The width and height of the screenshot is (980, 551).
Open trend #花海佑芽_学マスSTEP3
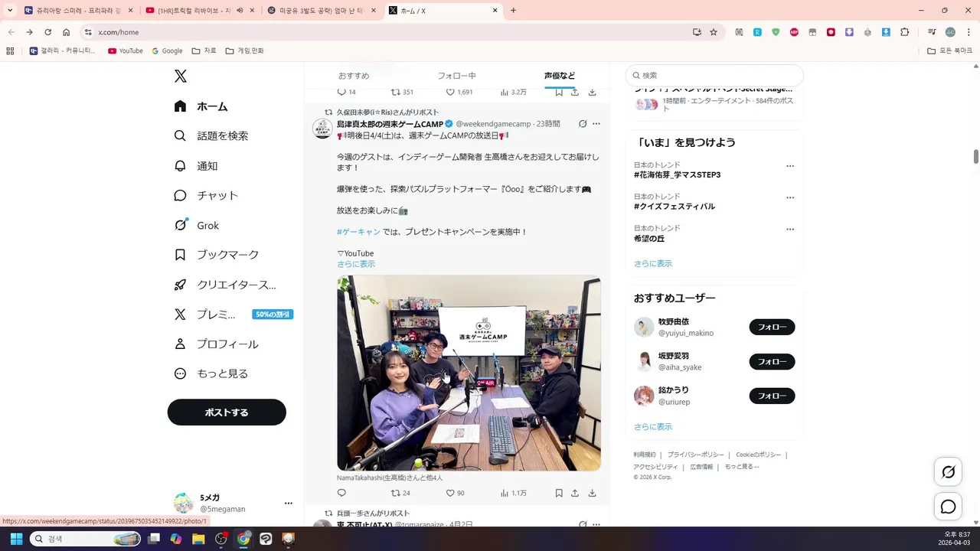tap(677, 175)
